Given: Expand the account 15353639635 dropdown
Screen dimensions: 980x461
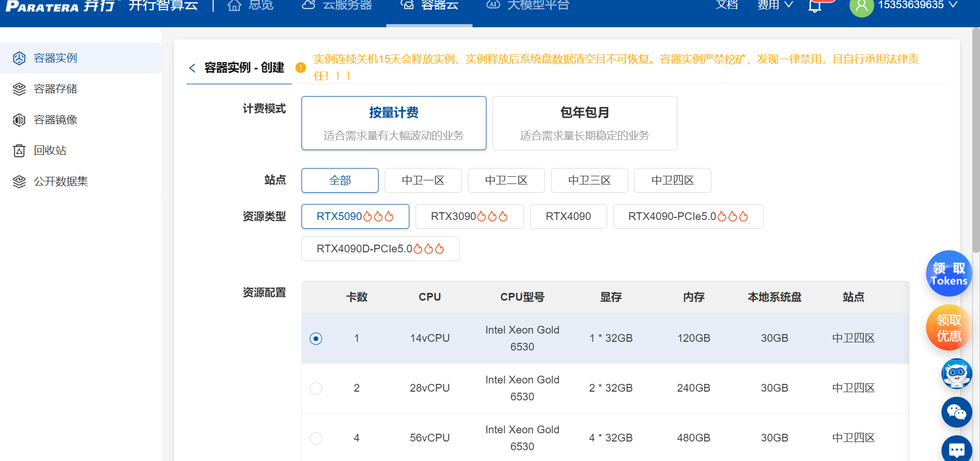Looking at the screenshot, I should tap(918, 5).
